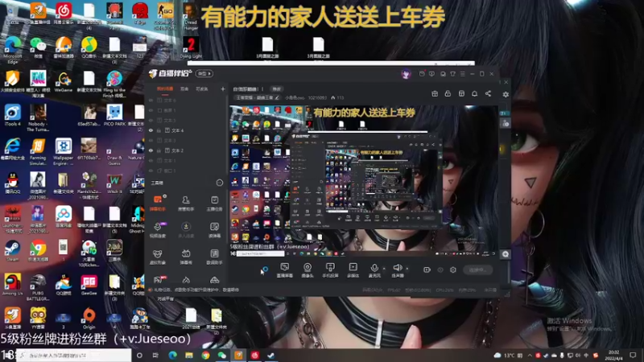Toggle lock on 文本 2 layer
The height and width of the screenshot is (362, 644).
click(x=159, y=150)
